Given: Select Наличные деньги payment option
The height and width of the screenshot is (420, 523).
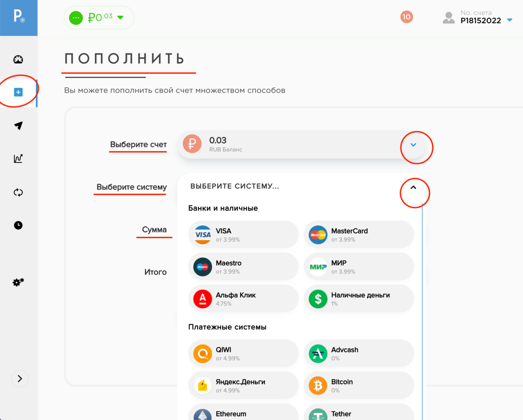Looking at the screenshot, I should tap(359, 299).
